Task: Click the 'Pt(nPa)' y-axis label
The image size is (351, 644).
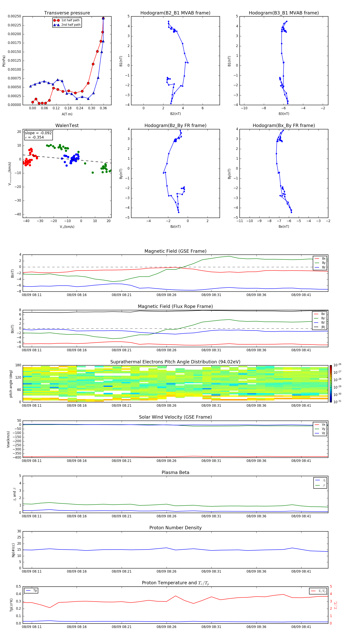Action: click(4, 61)
